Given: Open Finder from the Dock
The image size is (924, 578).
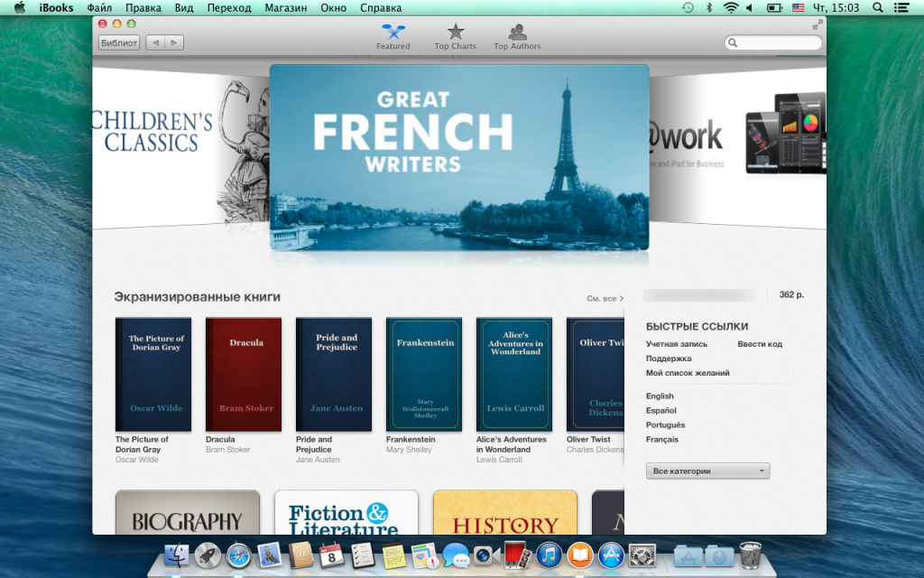Looking at the screenshot, I should pos(176,555).
